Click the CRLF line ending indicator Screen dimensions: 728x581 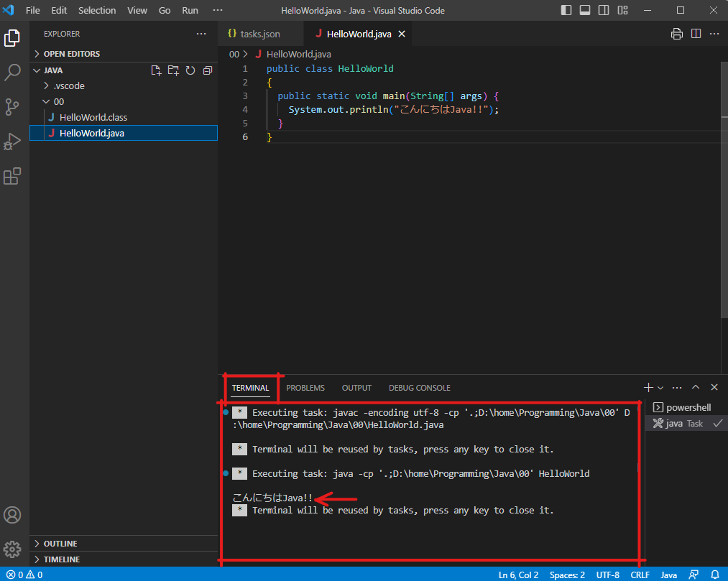tap(640, 575)
